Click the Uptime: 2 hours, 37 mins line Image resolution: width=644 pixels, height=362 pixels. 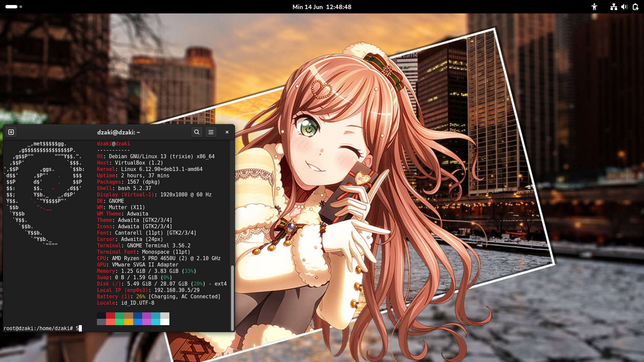point(133,176)
